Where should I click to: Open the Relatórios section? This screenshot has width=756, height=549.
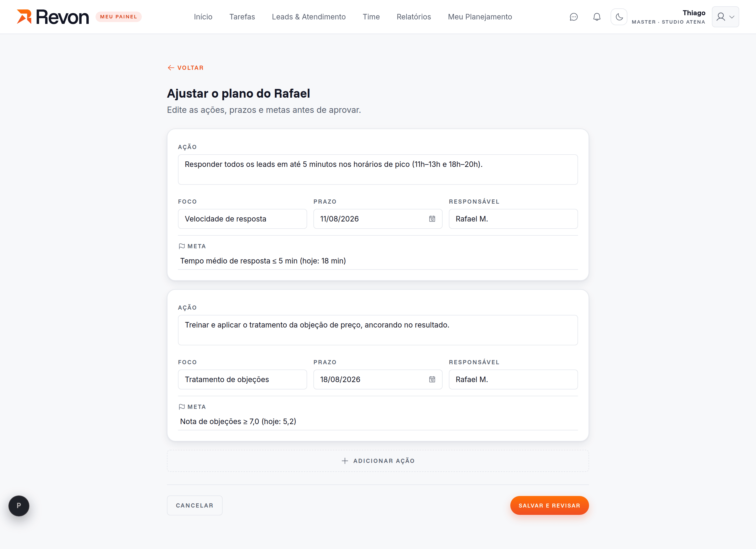point(414,17)
